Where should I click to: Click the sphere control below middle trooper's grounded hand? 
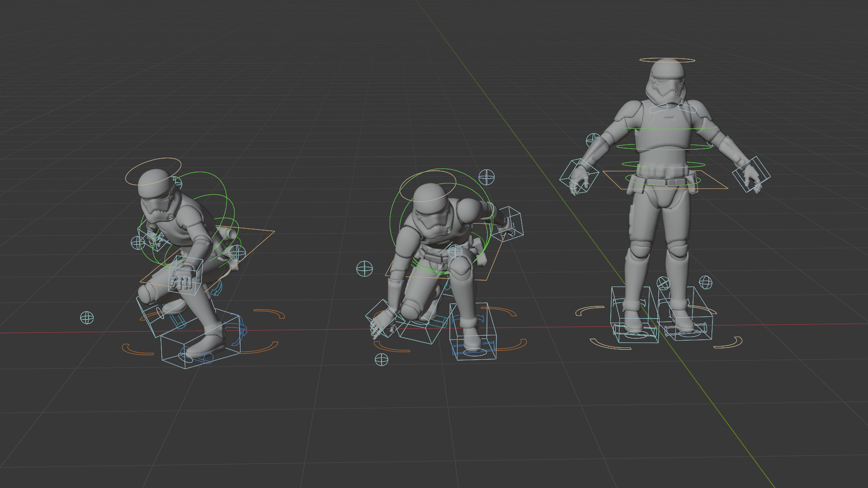click(x=382, y=360)
